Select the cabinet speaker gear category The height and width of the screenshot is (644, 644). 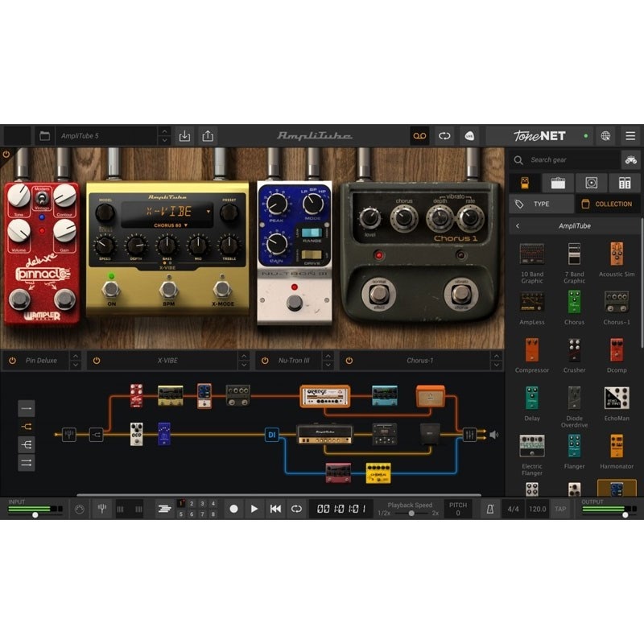point(592,183)
